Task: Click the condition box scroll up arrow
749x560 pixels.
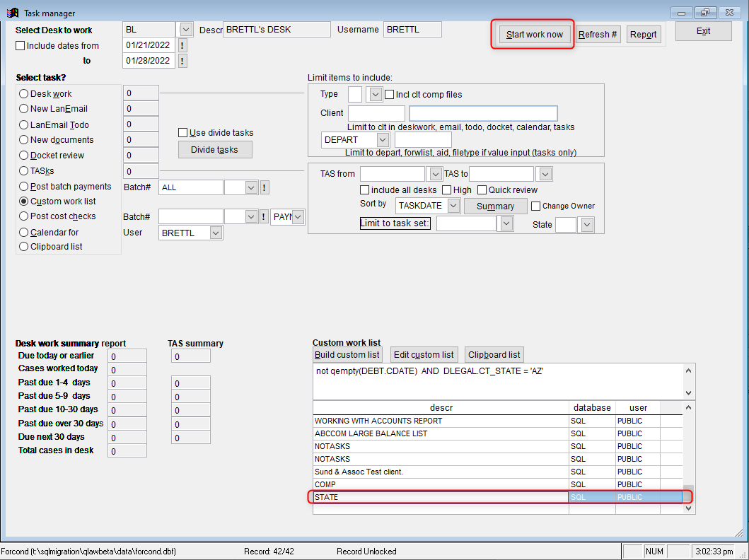Action: (x=688, y=371)
